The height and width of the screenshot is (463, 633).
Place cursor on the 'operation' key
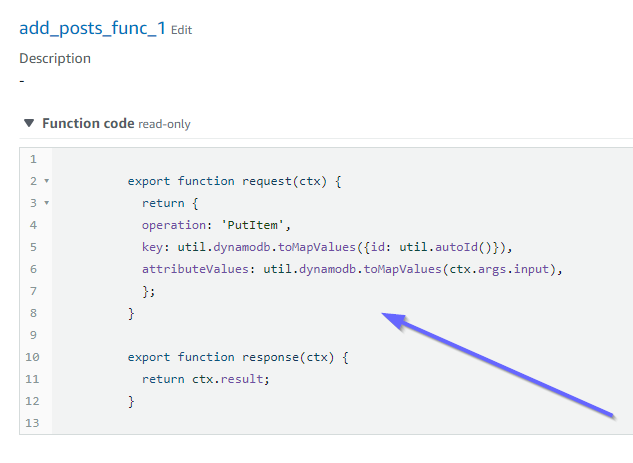tap(173, 225)
